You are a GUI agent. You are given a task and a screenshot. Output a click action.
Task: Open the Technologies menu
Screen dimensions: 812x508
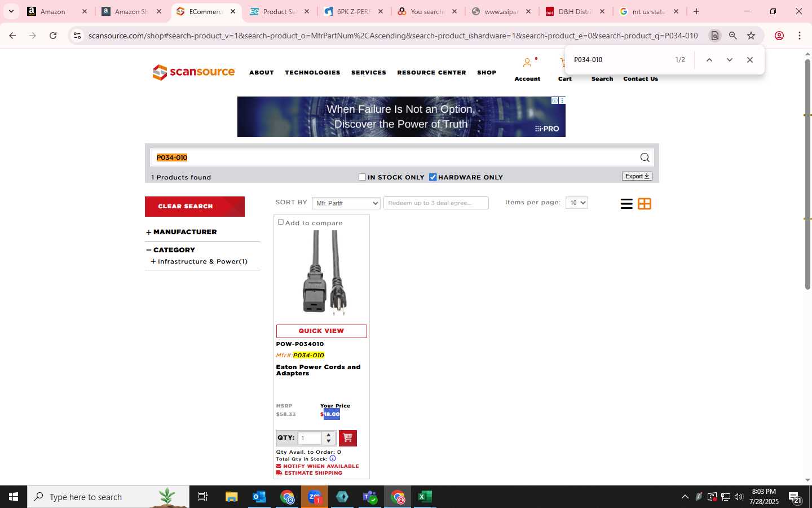tap(312, 73)
